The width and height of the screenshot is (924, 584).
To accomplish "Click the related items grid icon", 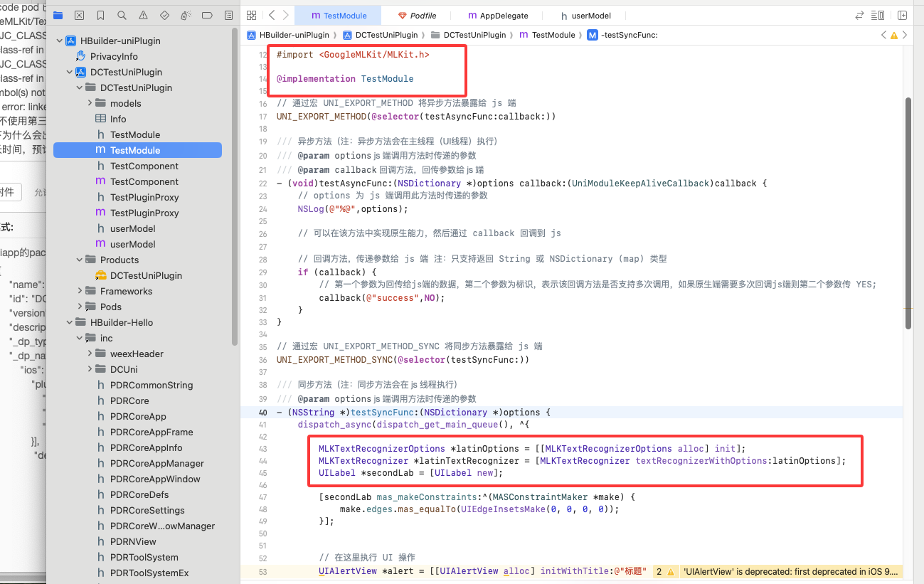I will tap(251, 15).
